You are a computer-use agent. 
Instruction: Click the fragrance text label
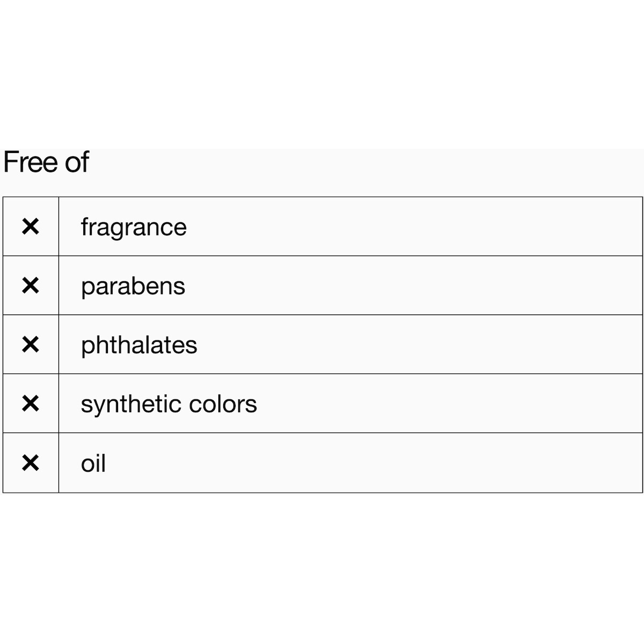134,228
